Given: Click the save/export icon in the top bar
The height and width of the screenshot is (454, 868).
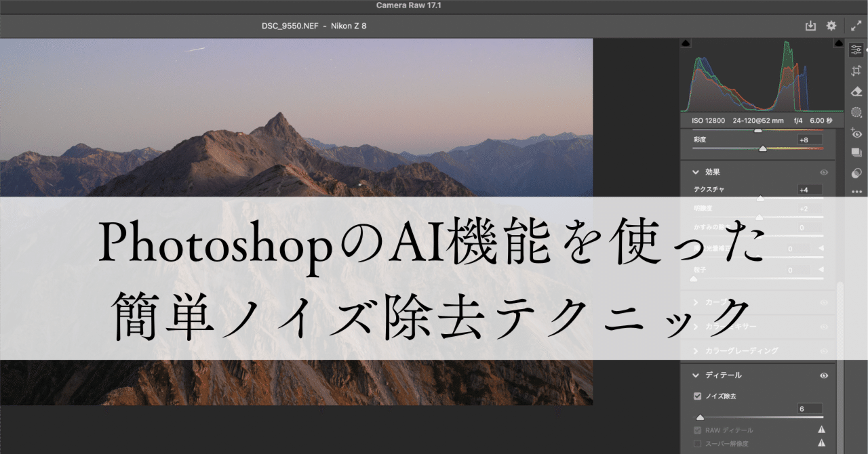Looking at the screenshot, I should 810,26.
